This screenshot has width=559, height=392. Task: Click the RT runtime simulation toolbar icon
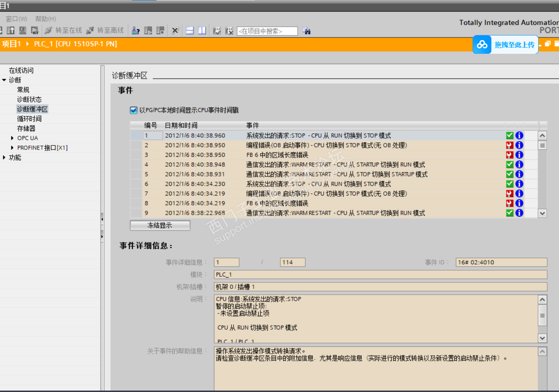[35, 31]
